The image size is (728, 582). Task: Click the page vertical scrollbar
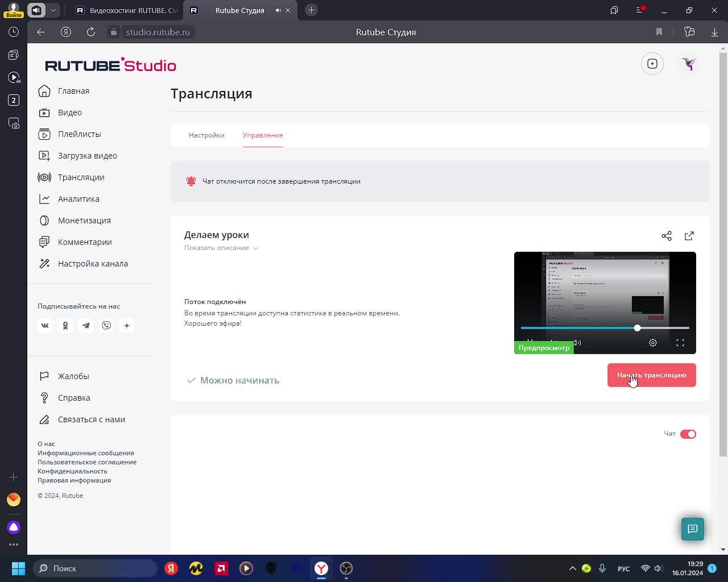point(723,256)
